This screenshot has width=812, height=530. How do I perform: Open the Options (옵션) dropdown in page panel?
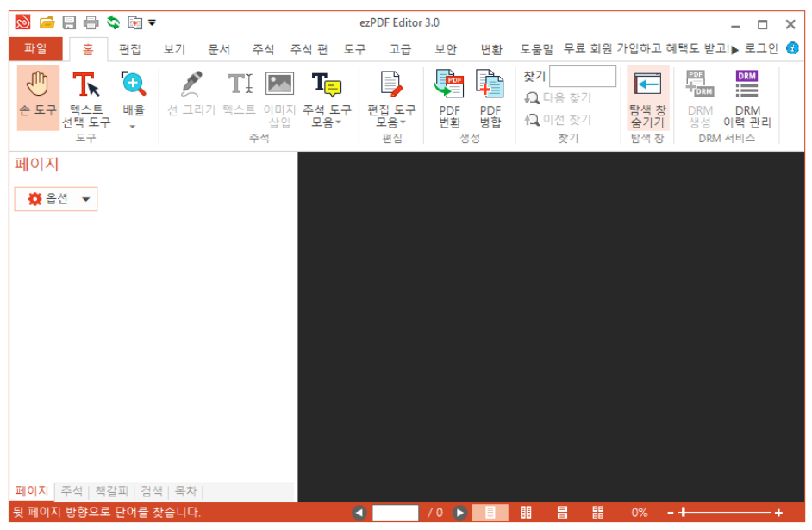(56, 199)
